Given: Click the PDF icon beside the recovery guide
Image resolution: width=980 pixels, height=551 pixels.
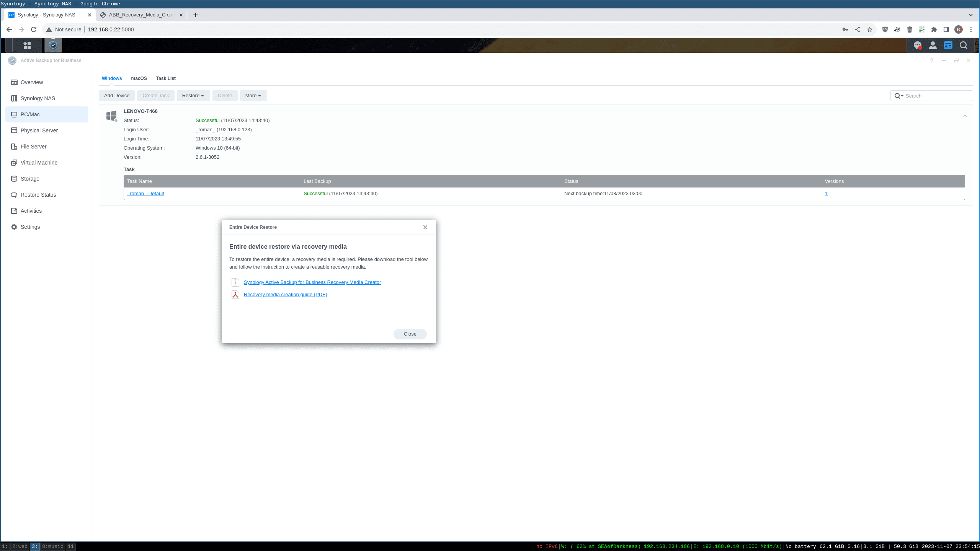Looking at the screenshot, I should pyautogui.click(x=235, y=295).
